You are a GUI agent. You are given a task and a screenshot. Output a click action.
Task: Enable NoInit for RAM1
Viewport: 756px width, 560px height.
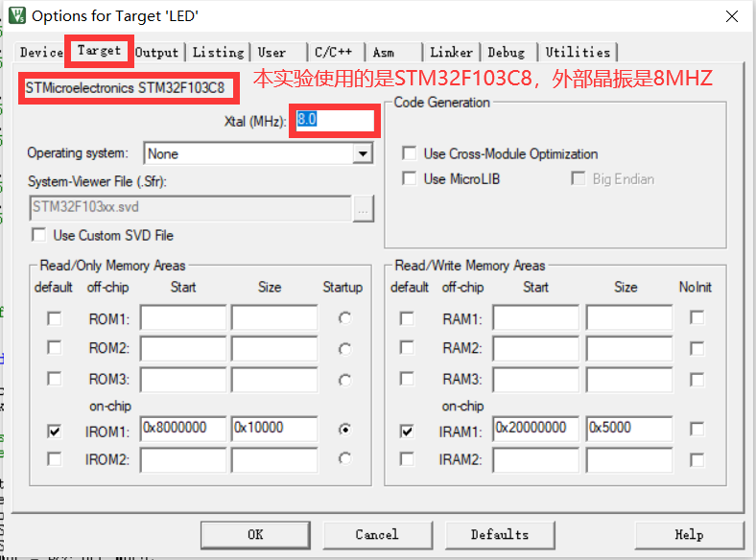[697, 317]
